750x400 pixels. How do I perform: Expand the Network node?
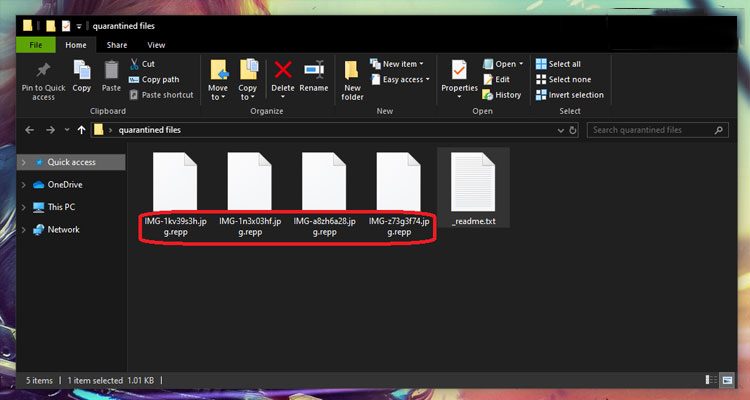(23, 230)
